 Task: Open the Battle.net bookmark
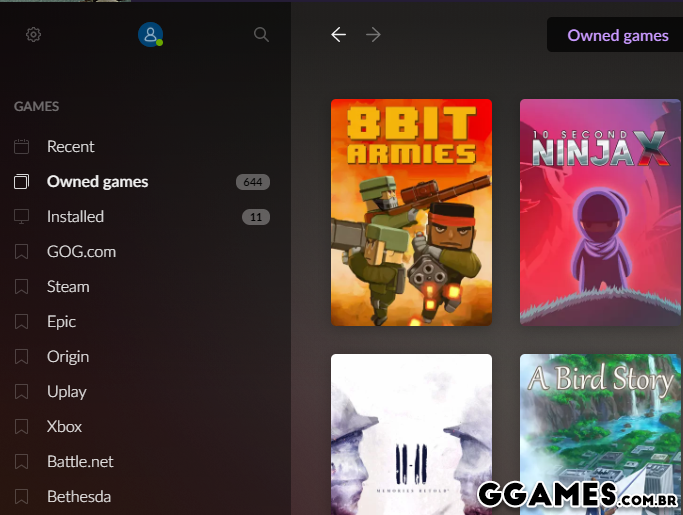pyautogui.click(x=80, y=462)
